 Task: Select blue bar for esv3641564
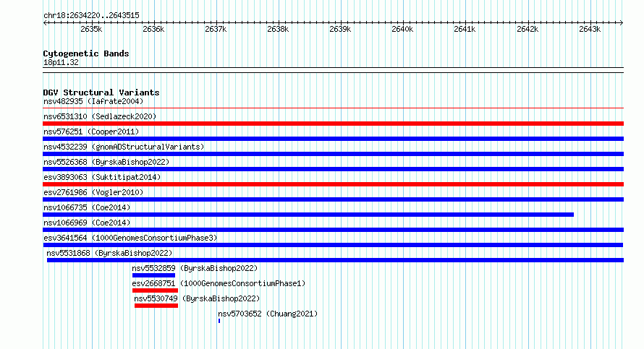click(x=333, y=245)
